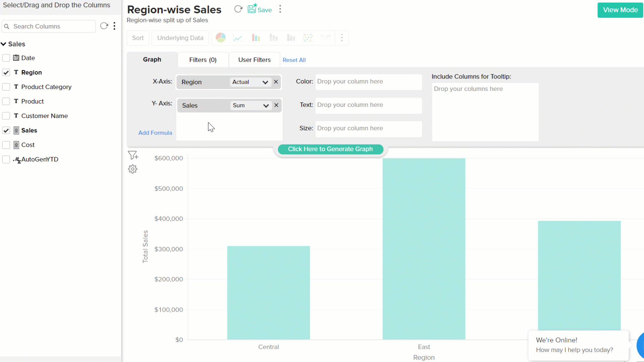Switch to the line chart type
This screenshot has height=362, width=644.
tap(238, 38)
